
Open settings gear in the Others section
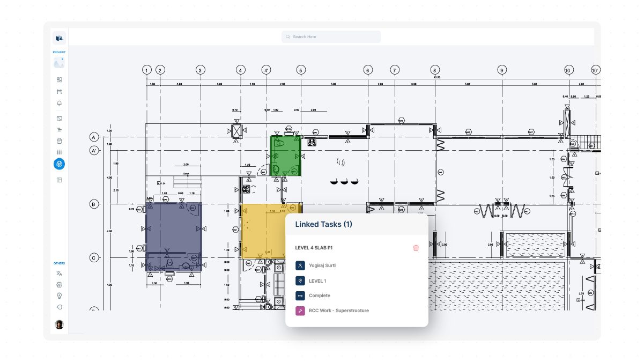point(59,284)
